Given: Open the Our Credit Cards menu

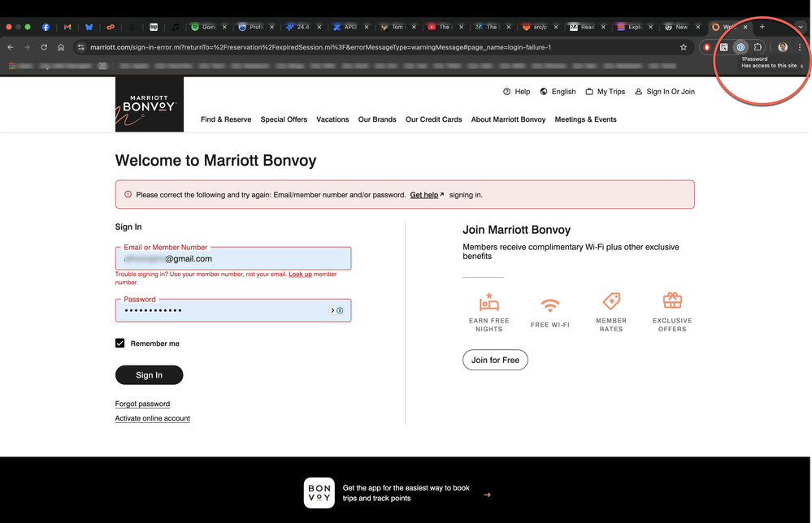Looking at the screenshot, I should 433,119.
